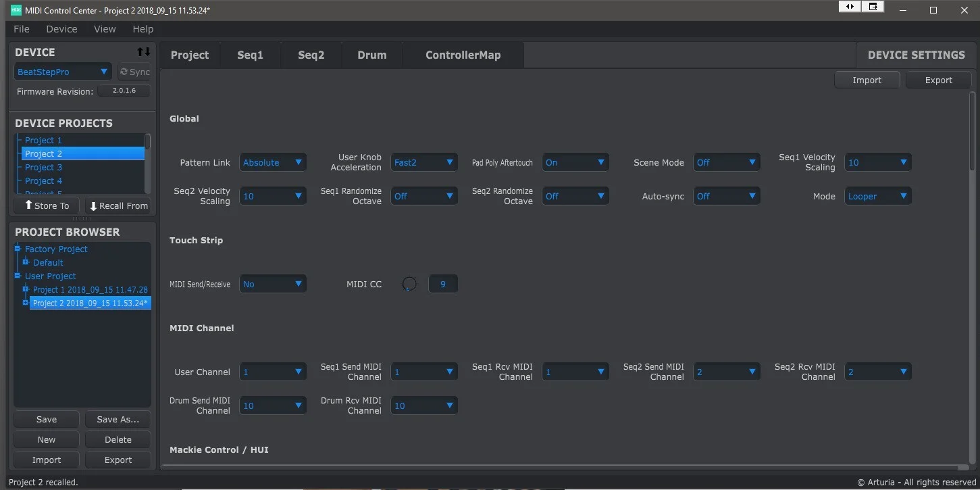980x490 pixels.
Task: Click the device swap arrows icon
Action: click(x=143, y=52)
